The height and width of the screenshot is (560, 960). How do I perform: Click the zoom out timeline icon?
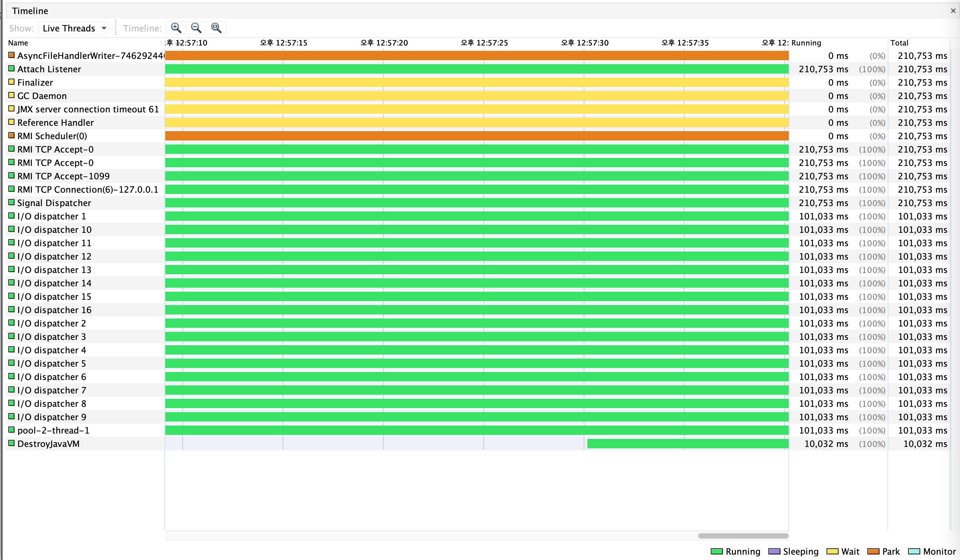click(x=196, y=28)
